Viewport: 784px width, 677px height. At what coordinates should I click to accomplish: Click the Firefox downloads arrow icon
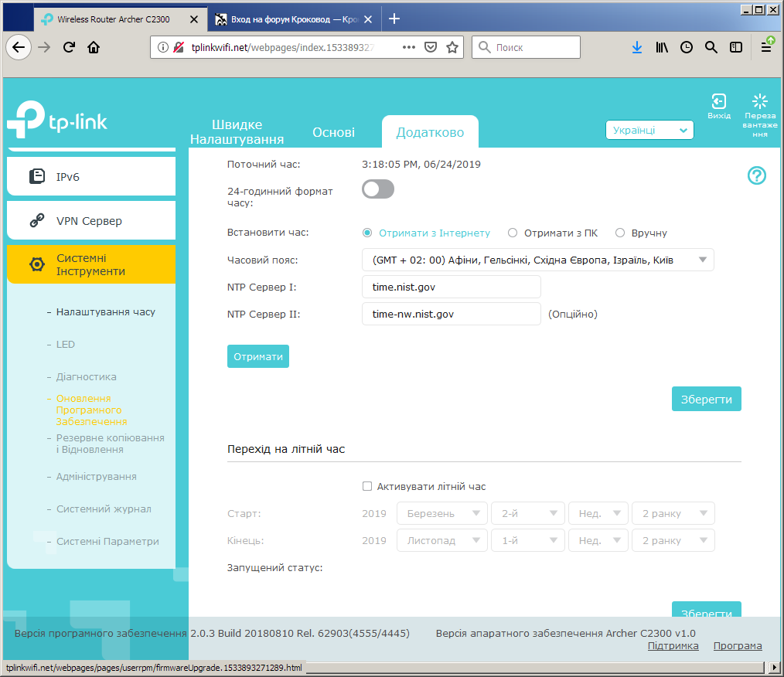(636, 47)
